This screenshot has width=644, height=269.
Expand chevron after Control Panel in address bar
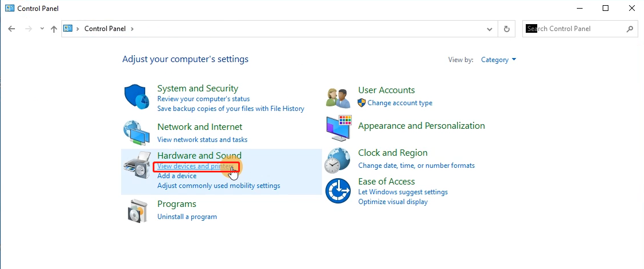point(132,29)
